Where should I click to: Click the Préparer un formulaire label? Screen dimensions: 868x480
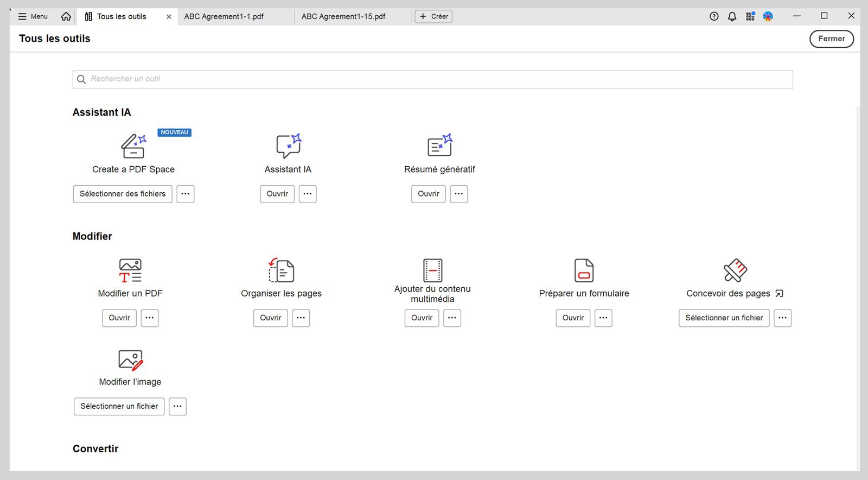(x=584, y=293)
